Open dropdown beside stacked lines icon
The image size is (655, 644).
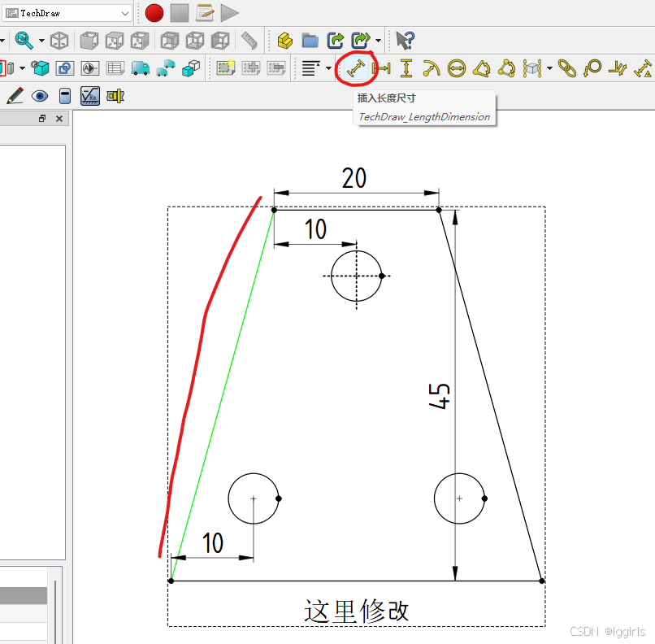(x=329, y=68)
